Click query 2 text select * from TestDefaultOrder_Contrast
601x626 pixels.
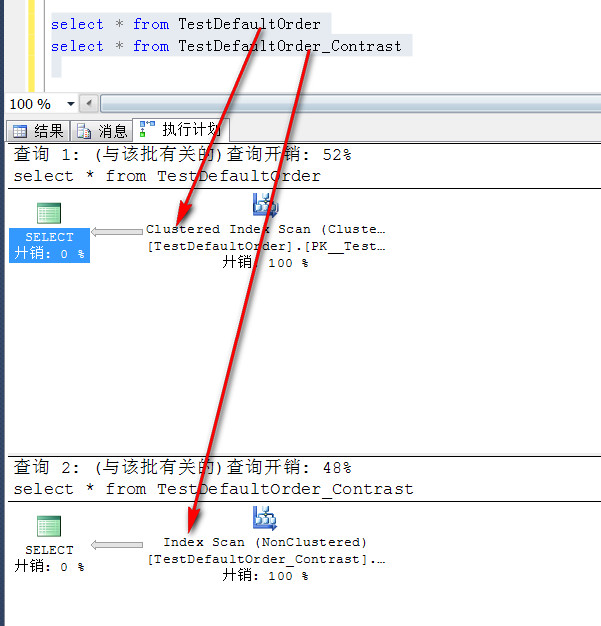[213, 489]
